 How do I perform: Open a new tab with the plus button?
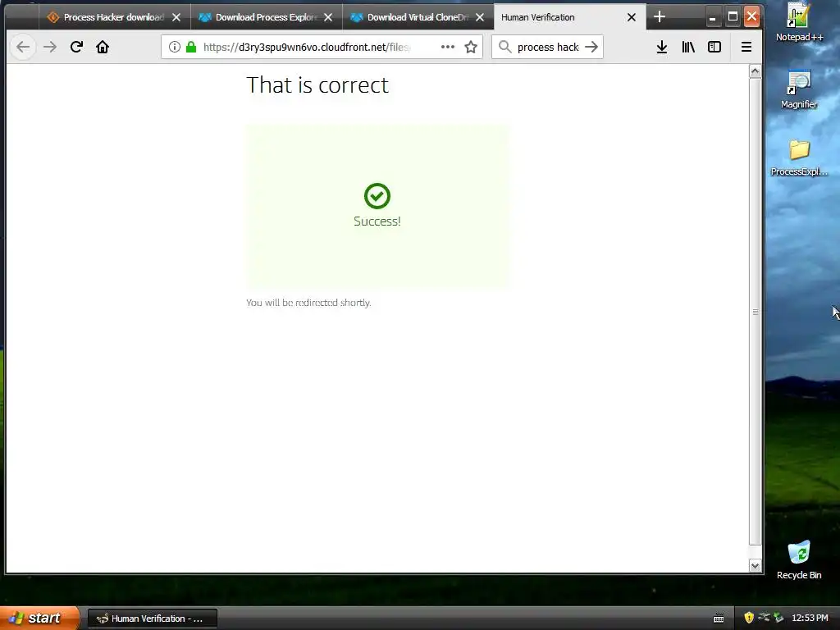pyautogui.click(x=660, y=17)
